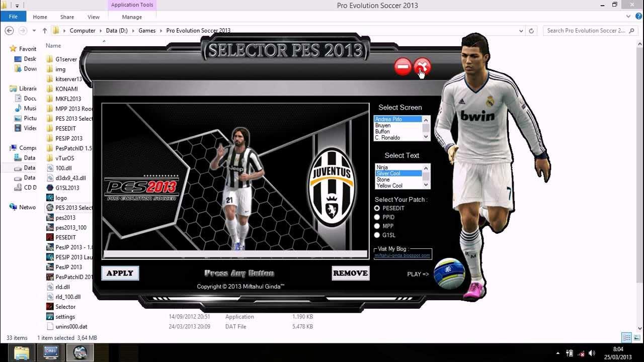644x362 pixels.
Task: Click the up arrow of the Select Screen list scrollbar
Action: pos(426,120)
